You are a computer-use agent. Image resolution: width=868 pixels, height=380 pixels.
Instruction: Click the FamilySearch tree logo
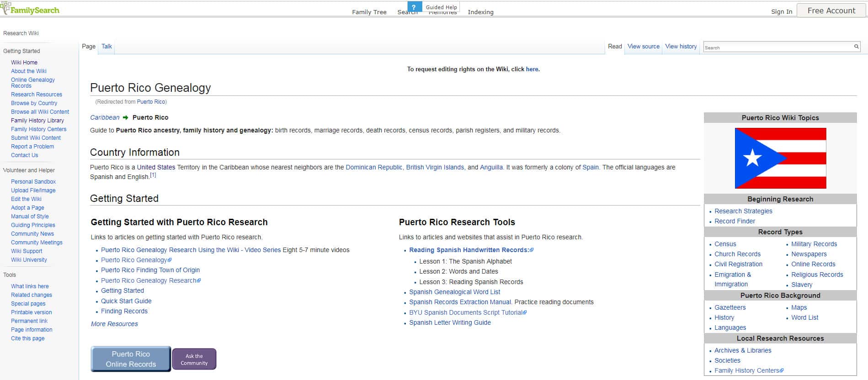5,8
